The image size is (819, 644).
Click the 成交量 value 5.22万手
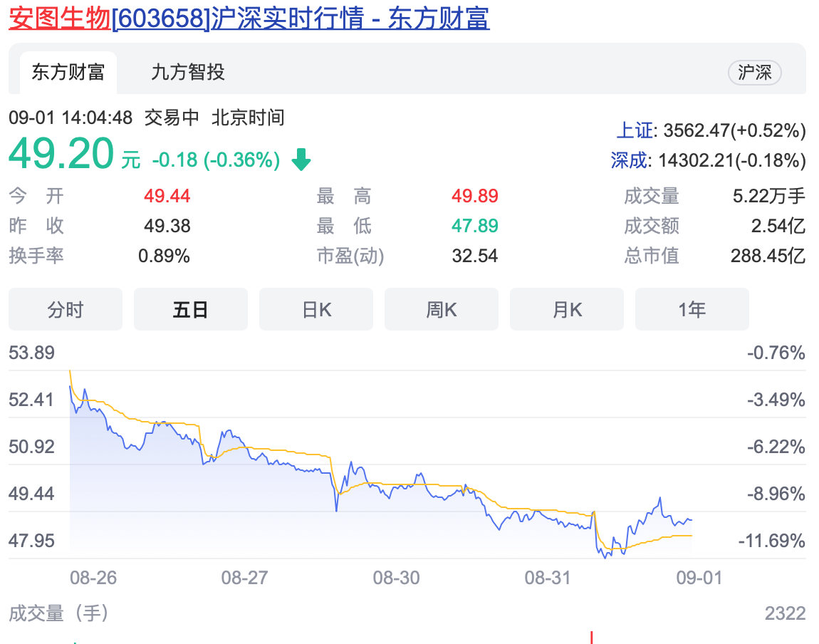coord(769,196)
